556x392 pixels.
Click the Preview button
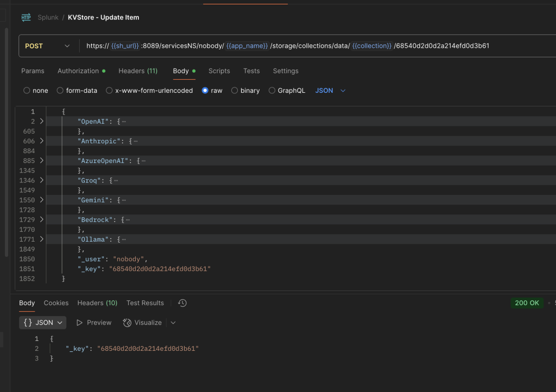pyautogui.click(x=94, y=323)
